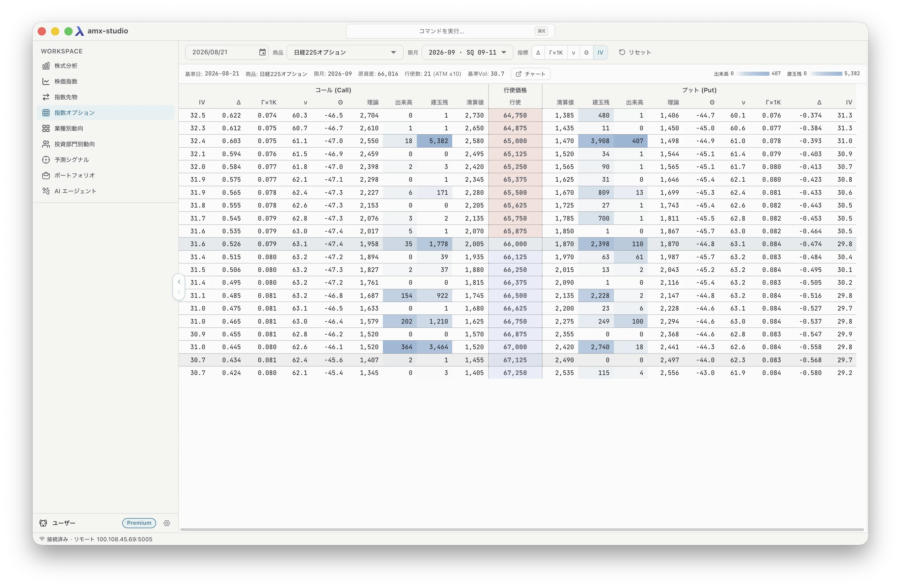
Task: Toggle the Θ theta indicator column
Action: [586, 52]
